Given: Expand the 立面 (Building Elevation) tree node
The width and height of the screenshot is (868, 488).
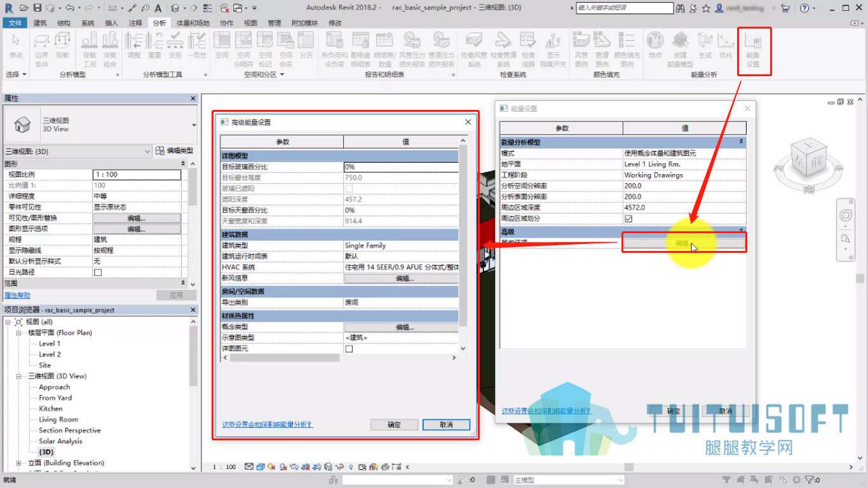Looking at the screenshot, I should (19, 463).
